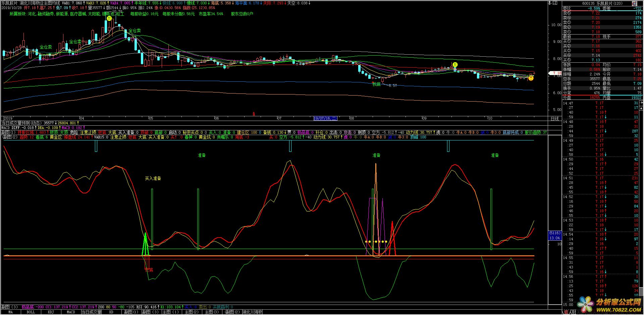Open the 副图(1) bottom tab
644x315 pixels.
131,312
